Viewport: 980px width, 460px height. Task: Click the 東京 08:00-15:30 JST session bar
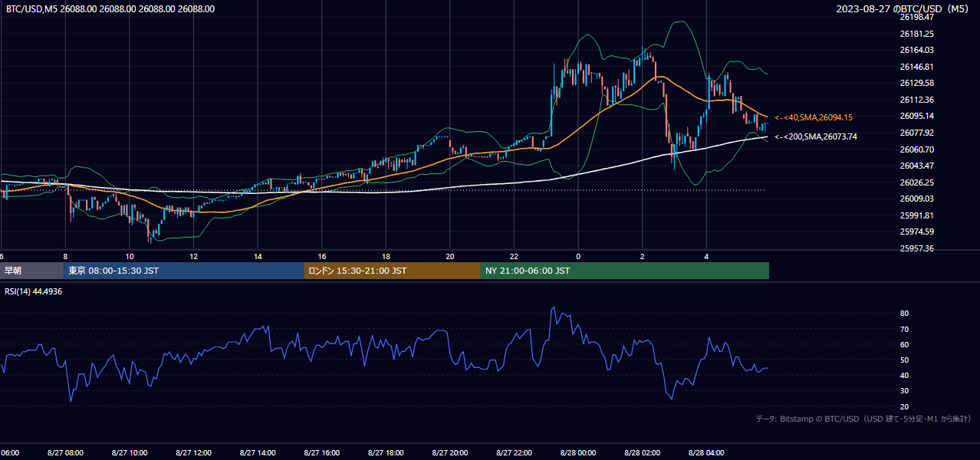[185, 271]
